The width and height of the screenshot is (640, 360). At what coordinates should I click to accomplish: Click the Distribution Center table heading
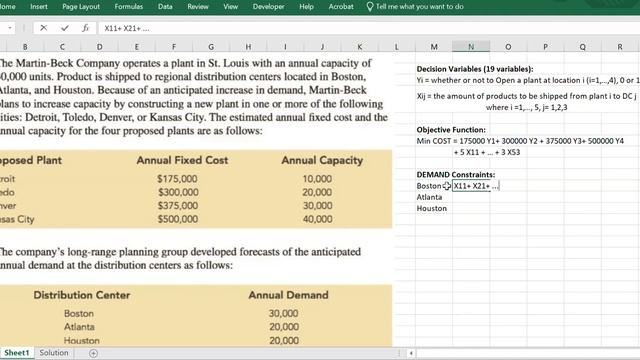[x=82, y=295]
